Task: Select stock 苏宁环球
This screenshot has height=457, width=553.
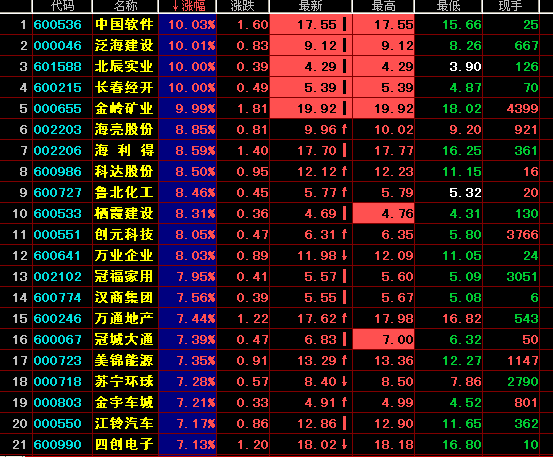Action: [x=124, y=382]
